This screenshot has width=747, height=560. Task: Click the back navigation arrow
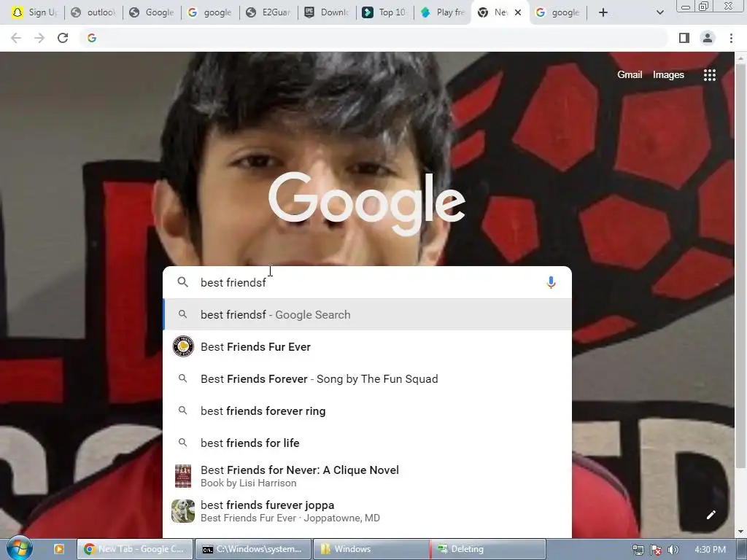pyautogui.click(x=16, y=38)
